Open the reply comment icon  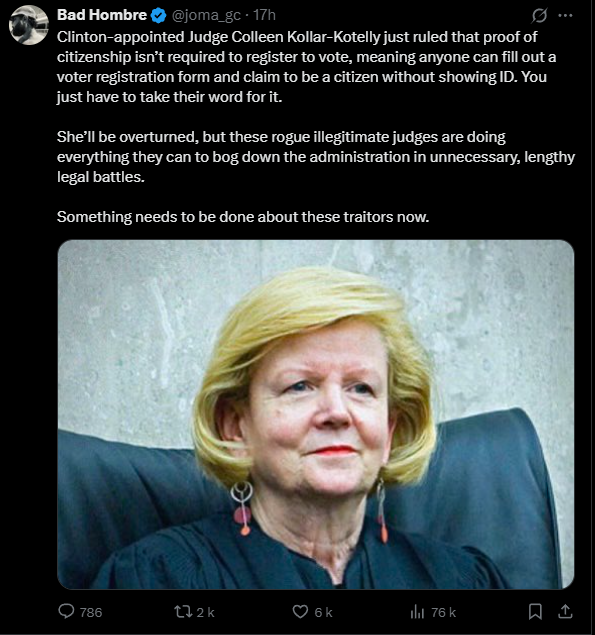click(66, 611)
